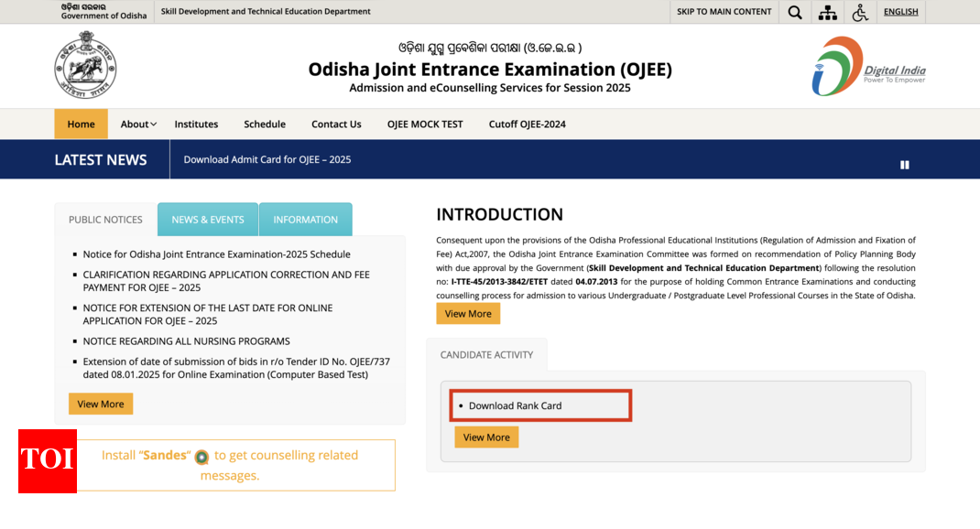980x529 pixels.
Task: Switch to the News & Events tab
Action: pos(208,220)
